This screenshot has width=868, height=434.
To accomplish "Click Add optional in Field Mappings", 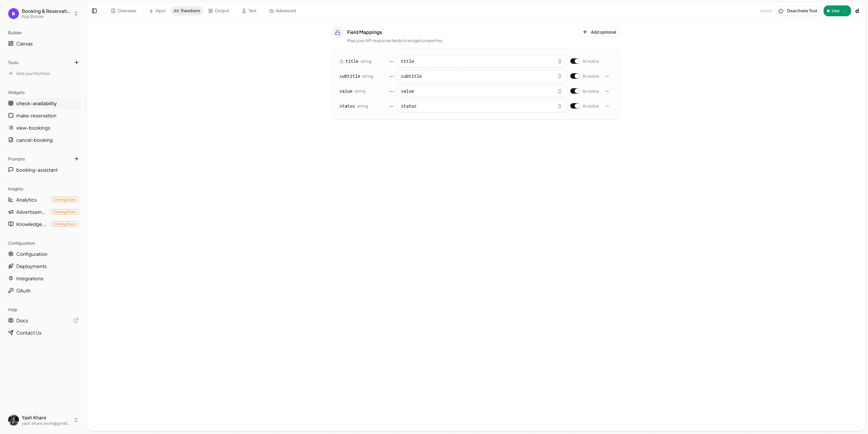I will [599, 32].
